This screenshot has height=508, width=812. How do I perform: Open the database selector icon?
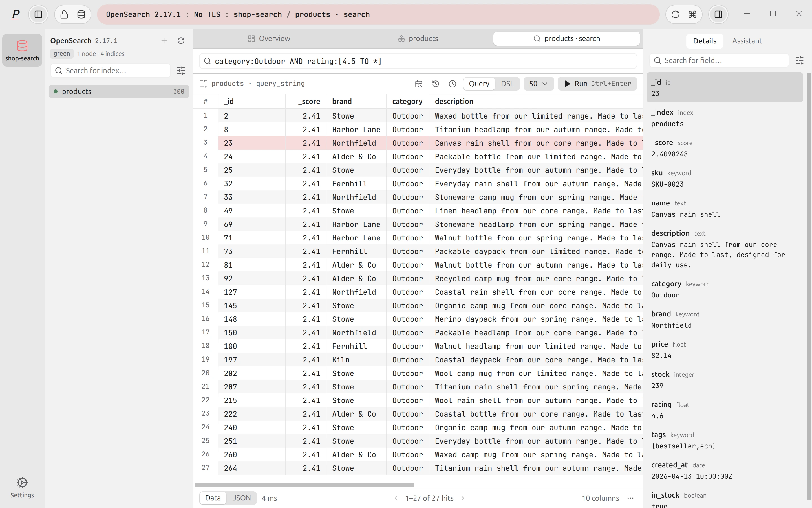tap(81, 14)
